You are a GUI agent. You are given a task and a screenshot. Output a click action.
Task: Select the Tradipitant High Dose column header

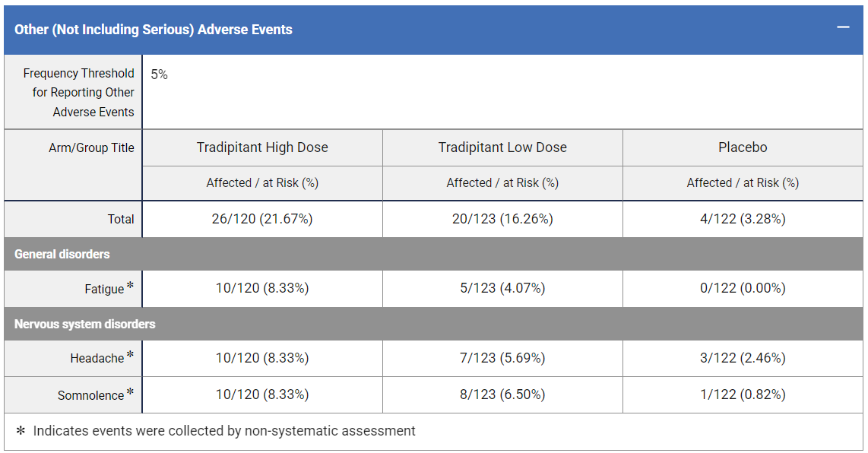click(262, 147)
